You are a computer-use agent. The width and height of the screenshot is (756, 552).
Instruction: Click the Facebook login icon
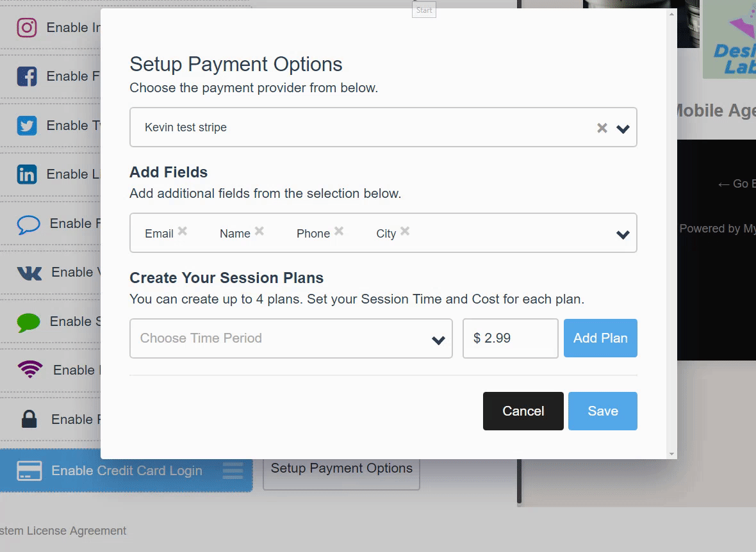tap(27, 77)
